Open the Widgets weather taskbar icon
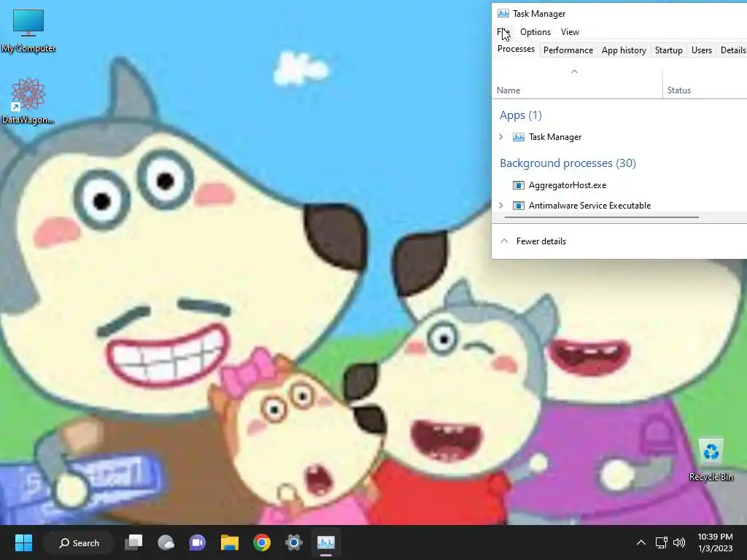This screenshot has width=747, height=560. click(x=166, y=542)
